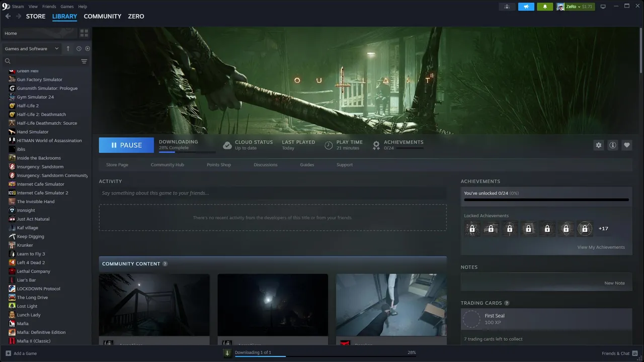The width and height of the screenshot is (644, 362).
Task: Open the Help menu
Action: pyautogui.click(x=83, y=7)
